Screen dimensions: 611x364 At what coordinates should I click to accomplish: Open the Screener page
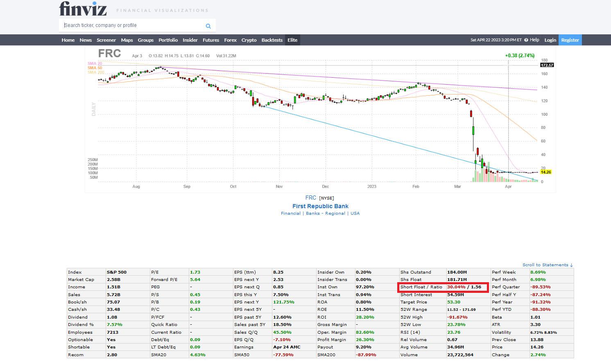click(x=106, y=40)
